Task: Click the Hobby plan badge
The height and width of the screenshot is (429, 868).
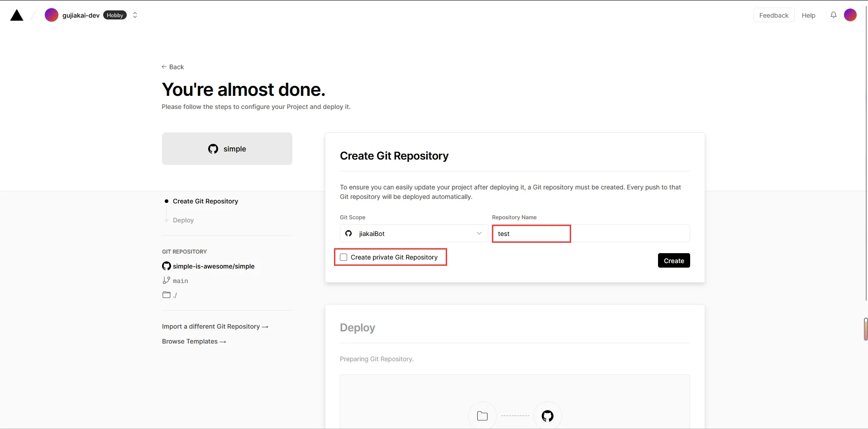Action: click(x=115, y=15)
